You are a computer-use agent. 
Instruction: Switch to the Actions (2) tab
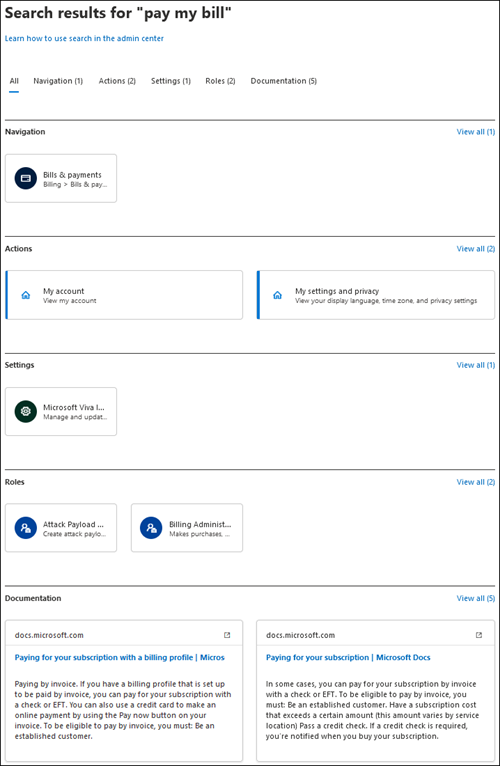click(117, 81)
